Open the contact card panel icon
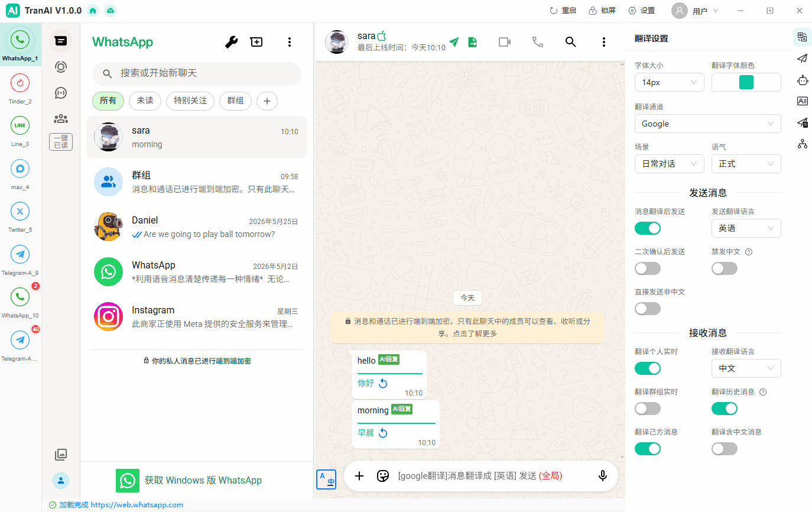 (802, 101)
